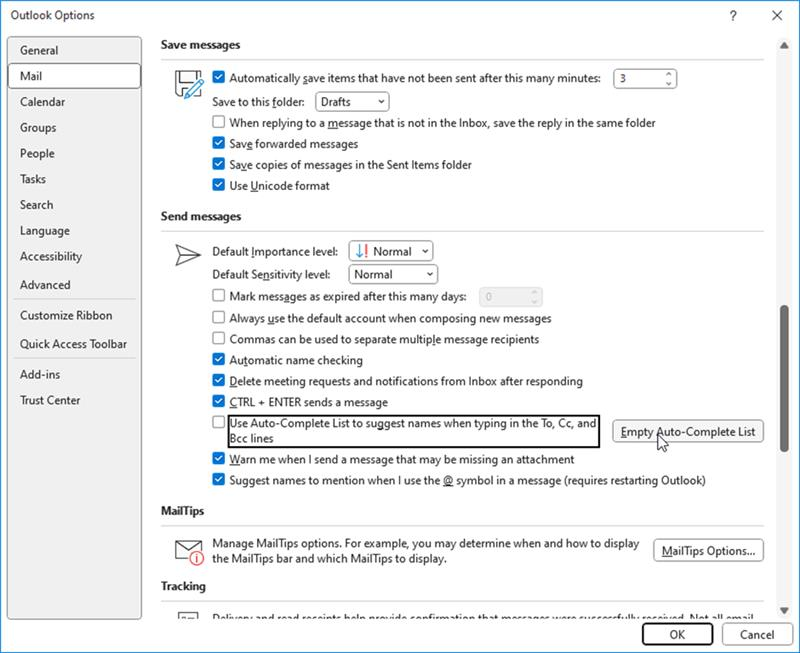This screenshot has width=800, height=653.
Task: Toggle missing attachment warning checkbox
Action: click(x=218, y=458)
